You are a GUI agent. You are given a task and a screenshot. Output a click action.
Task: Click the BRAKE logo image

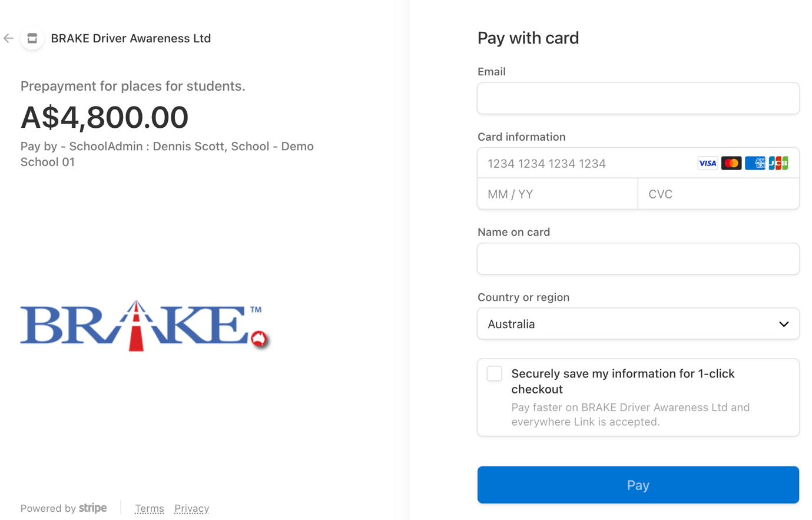[144, 326]
